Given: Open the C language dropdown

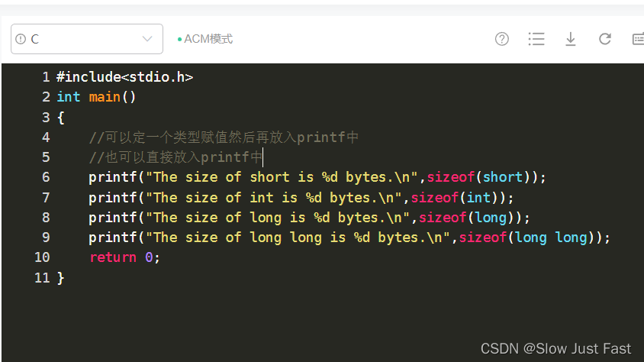Looking at the screenshot, I should coord(87,39).
